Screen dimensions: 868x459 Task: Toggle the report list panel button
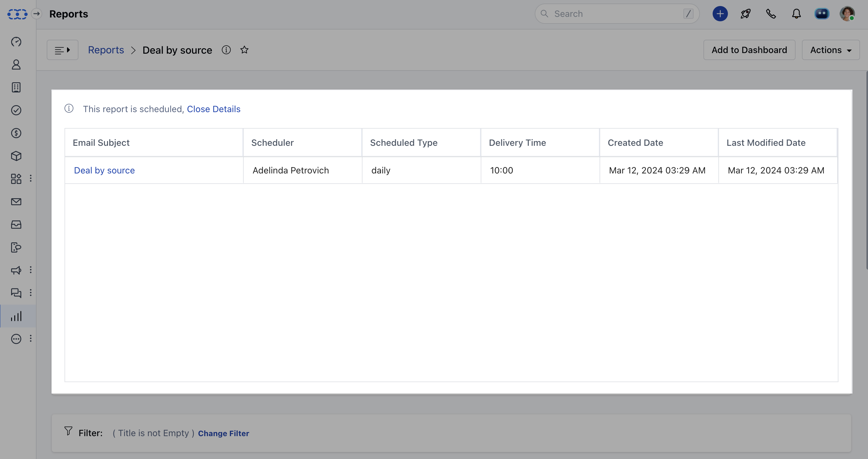pos(63,50)
